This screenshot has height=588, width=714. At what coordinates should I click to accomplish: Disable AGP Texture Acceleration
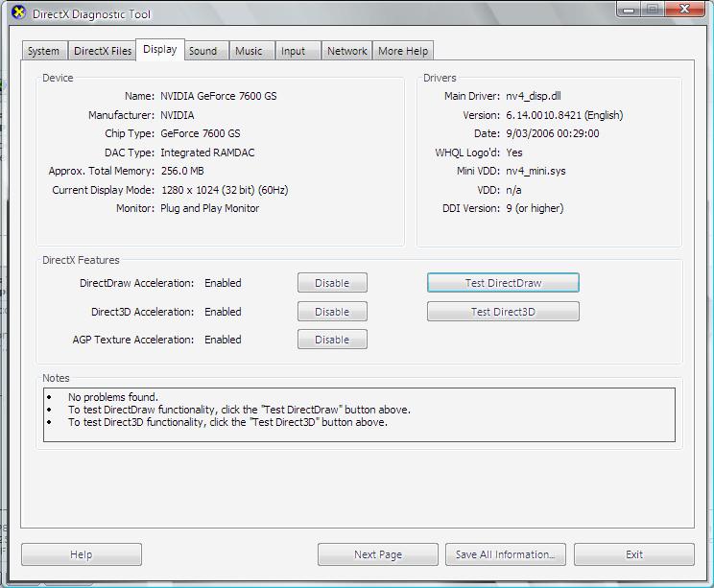(x=332, y=340)
